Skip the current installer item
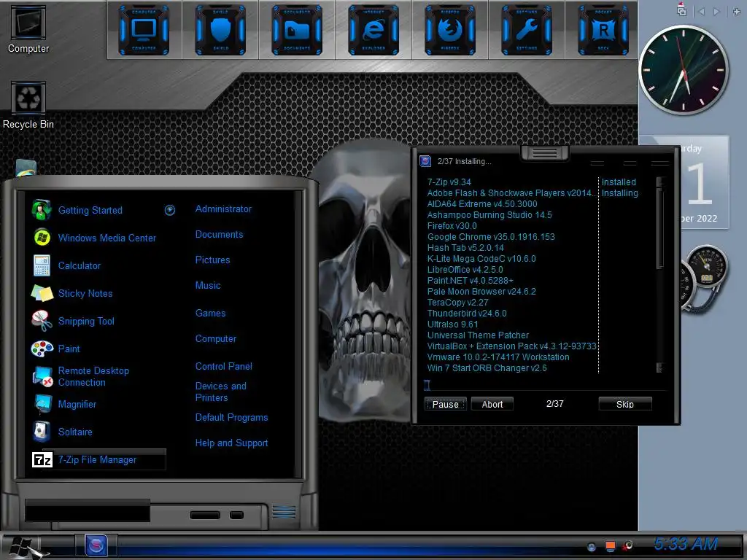This screenshot has width=747, height=560. click(x=625, y=404)
